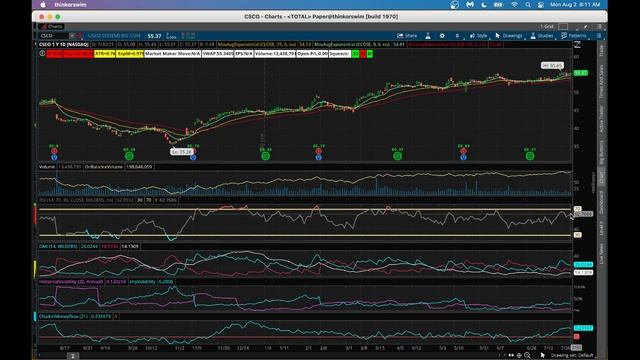This screenshot has width=640, height=360.
Task: Open the Dashboard sidebar tab
Action: 601,202
